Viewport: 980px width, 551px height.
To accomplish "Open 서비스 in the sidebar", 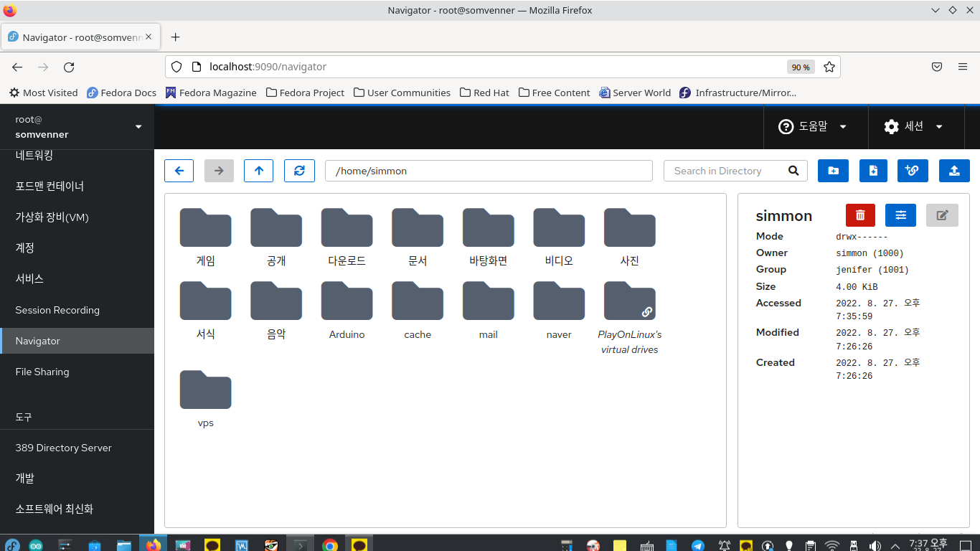I will click(x=77, y=278).
